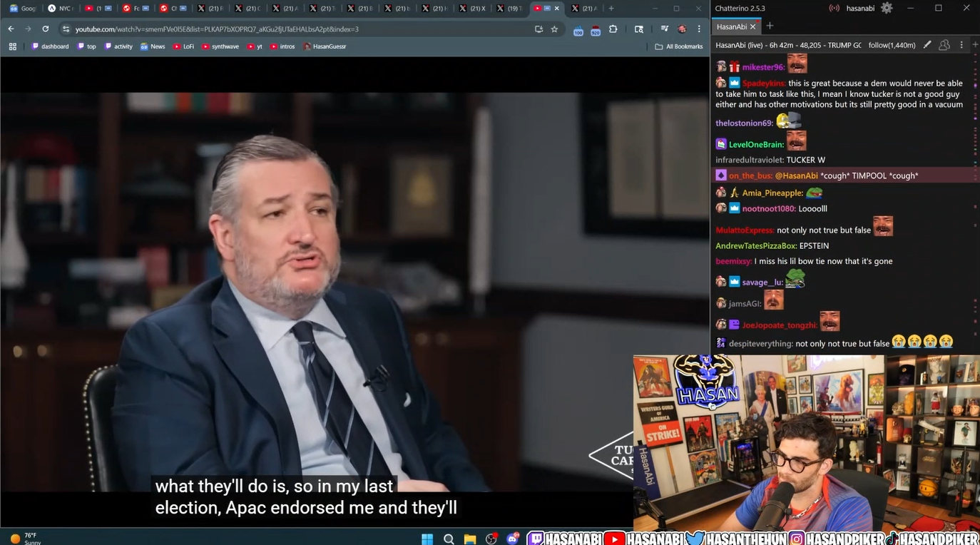Open the synthwave bookmark
Screen dimensions: 980x545
[x=220, y=46]
